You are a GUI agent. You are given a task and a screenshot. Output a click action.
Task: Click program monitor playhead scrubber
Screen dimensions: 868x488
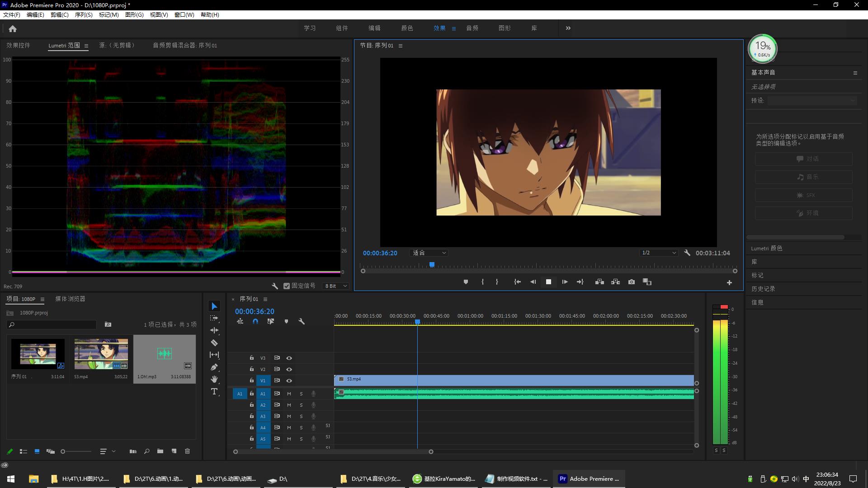[x=432, y=265]
